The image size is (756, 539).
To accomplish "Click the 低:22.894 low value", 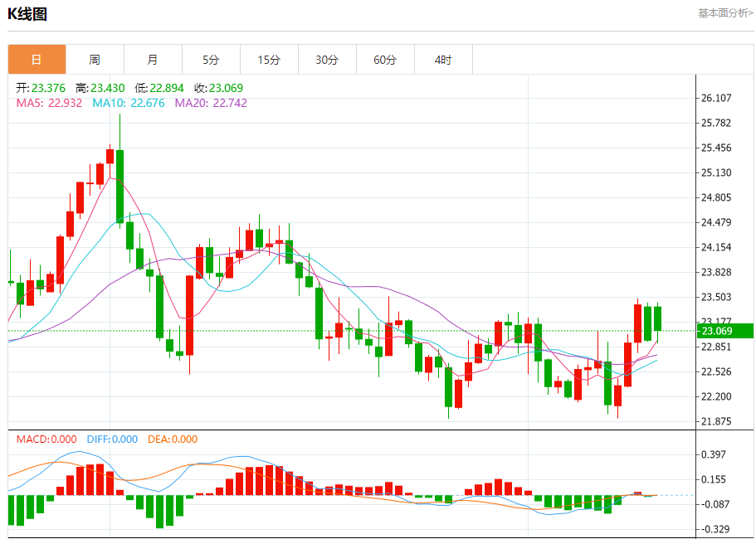I will [x=159, y=88].
